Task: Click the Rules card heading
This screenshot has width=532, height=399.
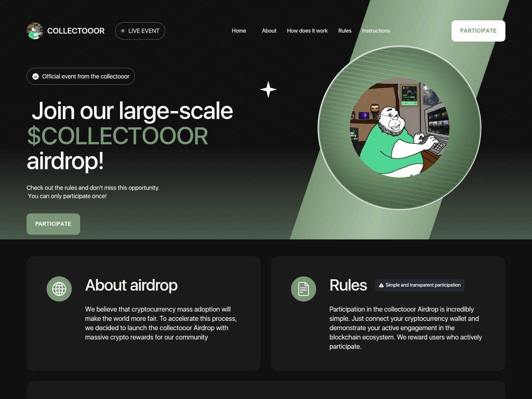Action: 348,285
